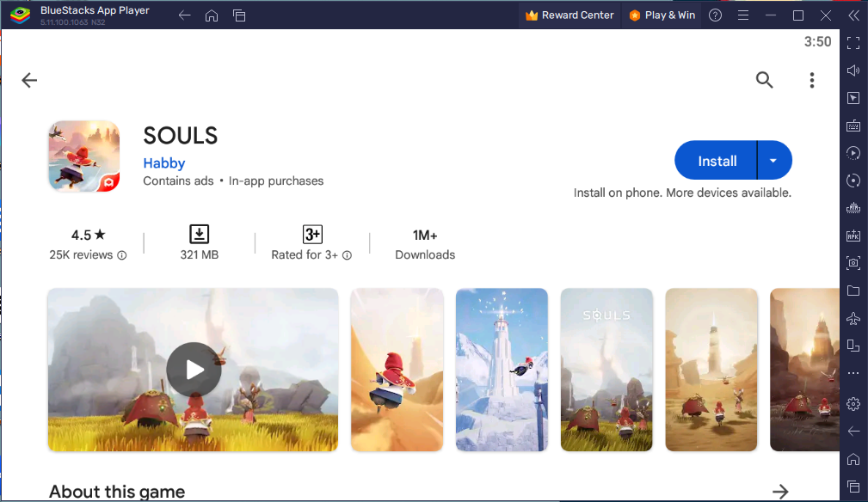
Task: Click sidebar recent apps icon
Action: coord(853,487)
